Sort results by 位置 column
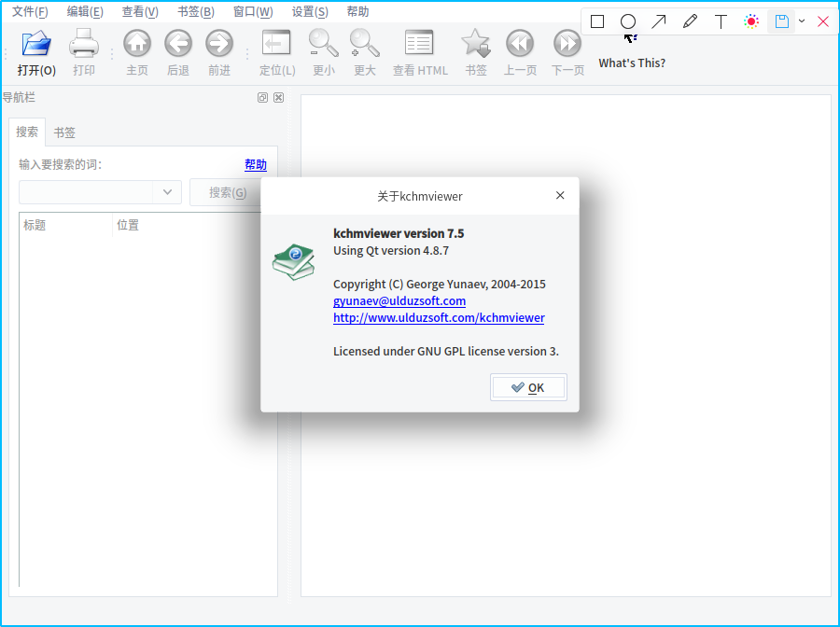The image size is (840, 627). coord(188,225)
